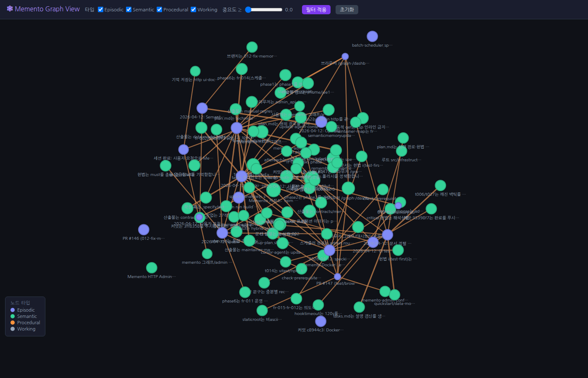Screen dimensions: 588x378
Task: Select the memento-admin-conf… node
Action: (x=385, y=291)
